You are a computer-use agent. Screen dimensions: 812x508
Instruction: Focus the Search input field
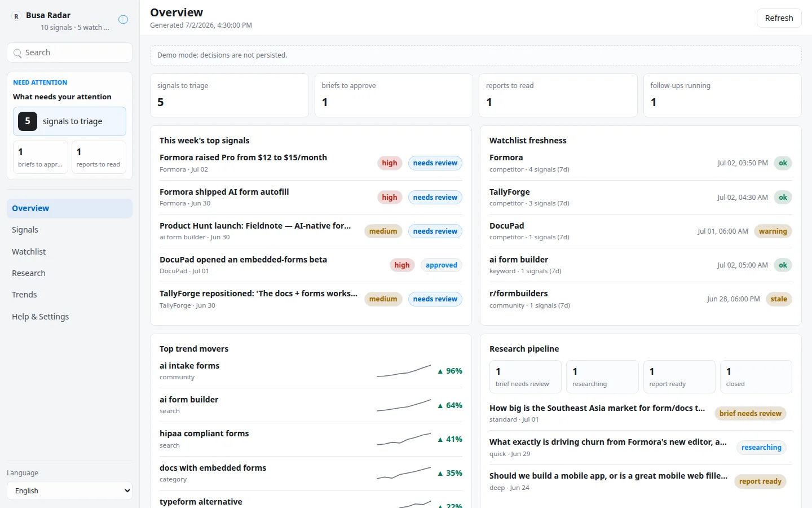70,52
